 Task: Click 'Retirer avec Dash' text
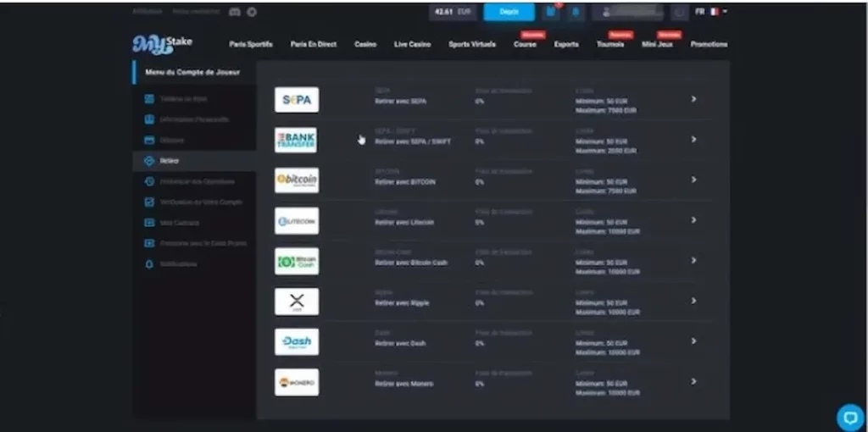point(400,344)
